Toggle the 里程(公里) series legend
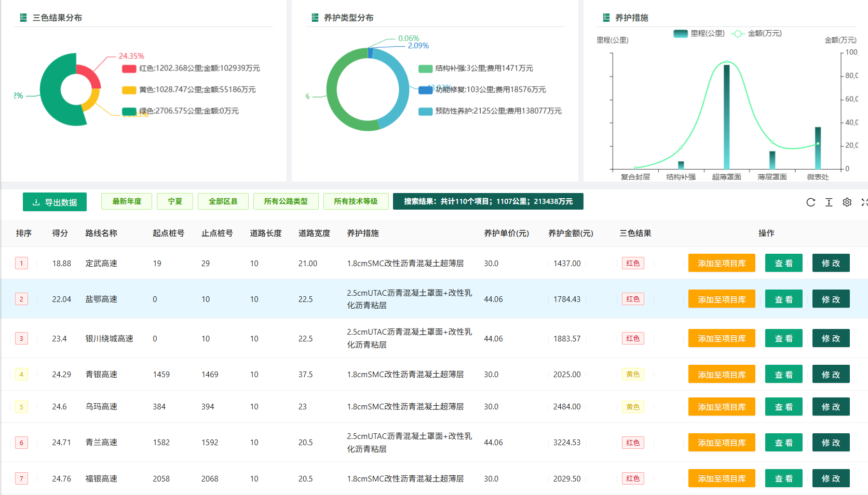Viewport: 868px width, 495px height. pyautogui.click(x=699, y=34)
